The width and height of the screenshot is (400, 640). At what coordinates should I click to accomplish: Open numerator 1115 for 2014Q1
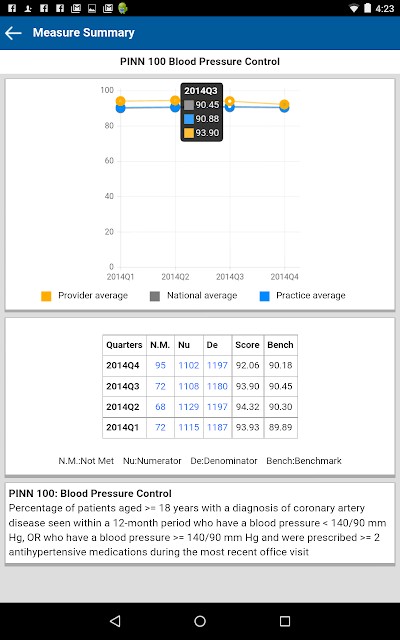189,427
